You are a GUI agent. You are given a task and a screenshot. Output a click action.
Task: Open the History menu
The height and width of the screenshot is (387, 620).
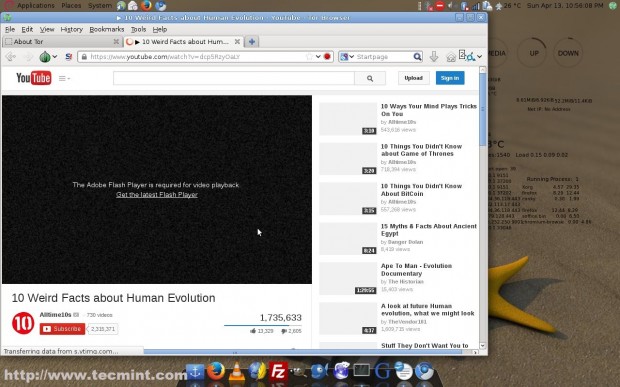[x=72, y=29]
